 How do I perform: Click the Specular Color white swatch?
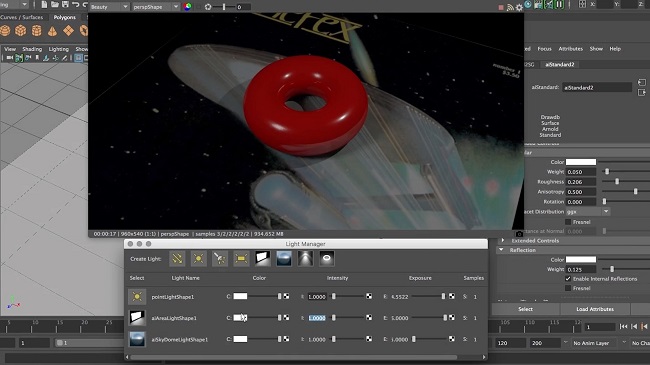point(581,162)
